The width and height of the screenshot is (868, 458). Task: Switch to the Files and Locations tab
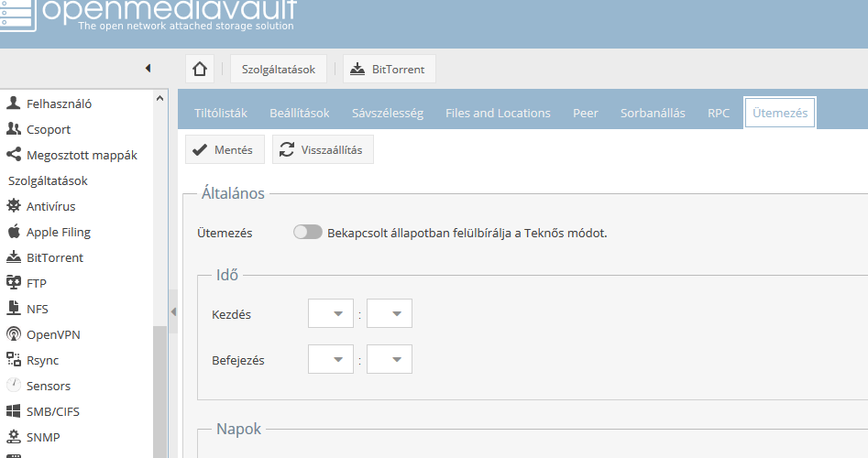click(x=498, y=113)
